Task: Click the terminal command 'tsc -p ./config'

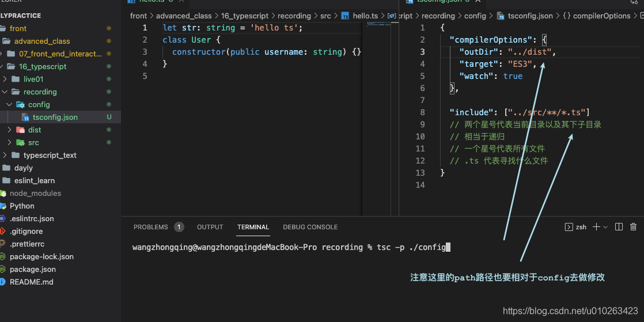Action: (411, 247)
